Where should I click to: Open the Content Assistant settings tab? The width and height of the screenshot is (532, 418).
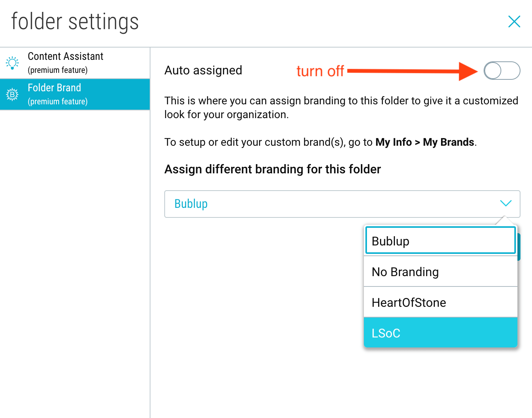pyautogui.click(x=75, y=63)
